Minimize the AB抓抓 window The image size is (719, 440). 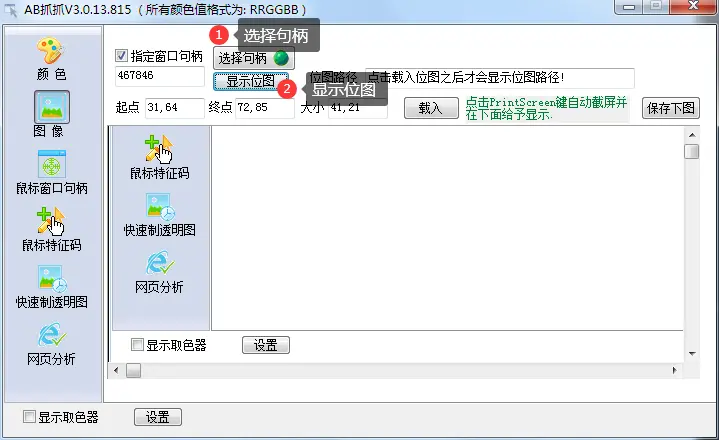(629, 6)
